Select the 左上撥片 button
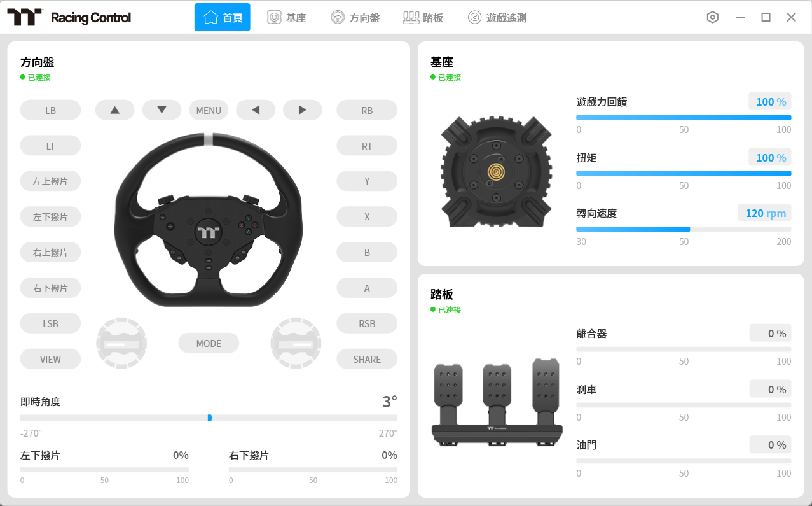 (x=50, y=181)
